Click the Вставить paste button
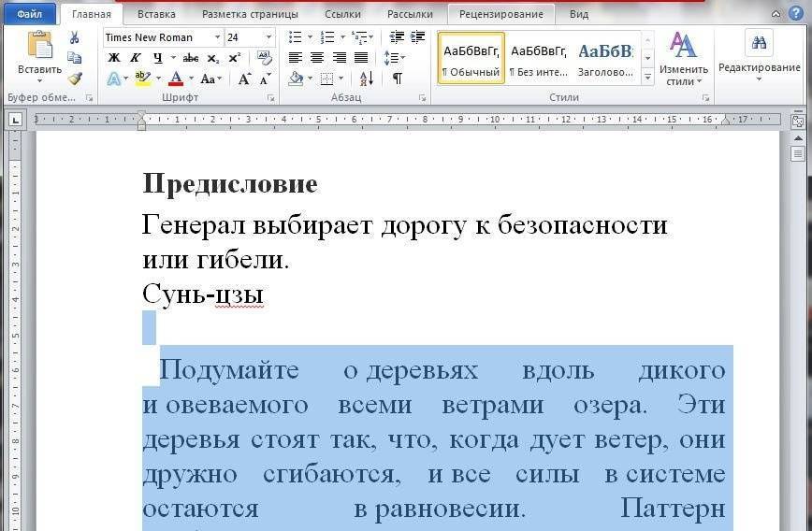 pyautogui.click(x=39, y=56)
